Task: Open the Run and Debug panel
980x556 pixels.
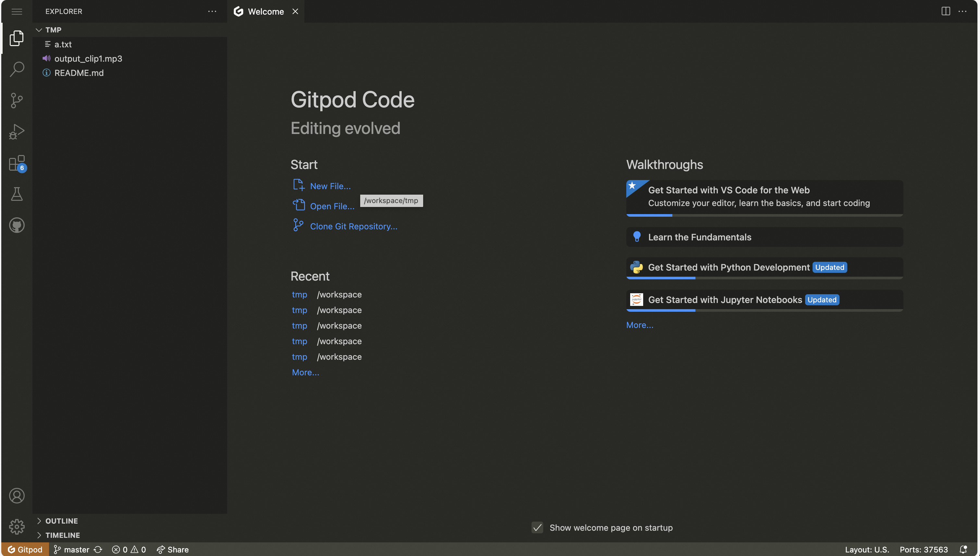Action: pos(17,131)
